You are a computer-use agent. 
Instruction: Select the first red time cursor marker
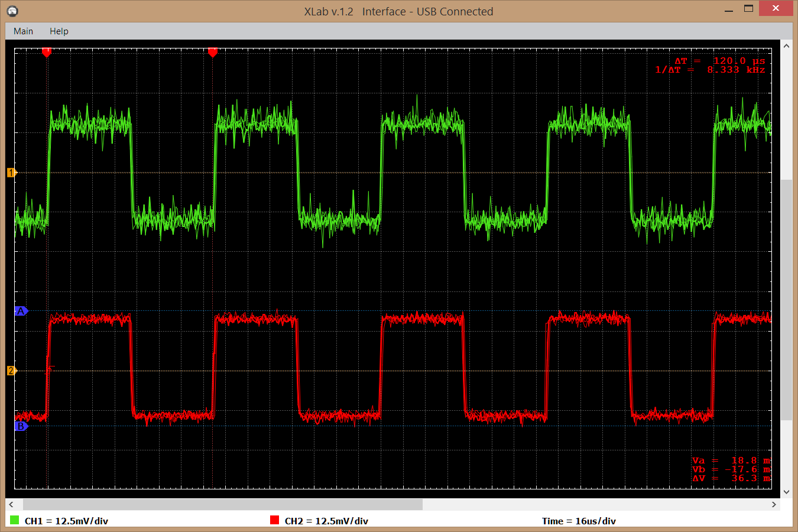(x=47, y=53)
